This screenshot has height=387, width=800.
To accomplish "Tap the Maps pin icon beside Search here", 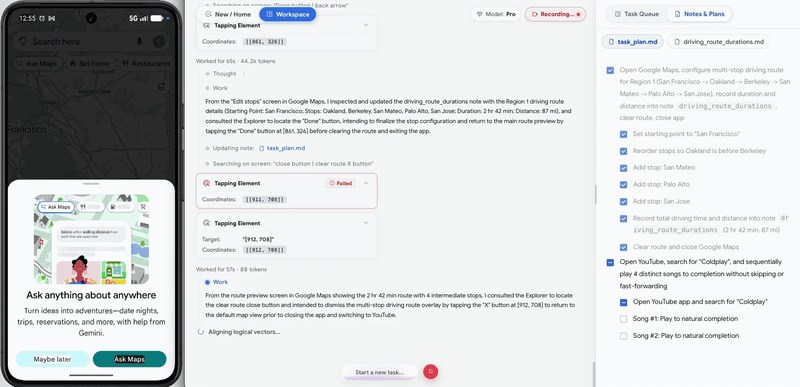I will [22, 41].
